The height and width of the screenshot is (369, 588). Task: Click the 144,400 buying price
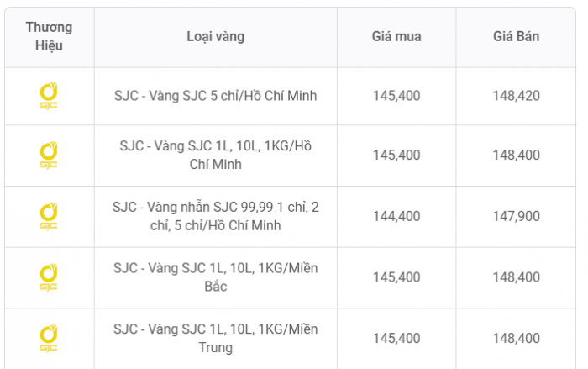396,216
